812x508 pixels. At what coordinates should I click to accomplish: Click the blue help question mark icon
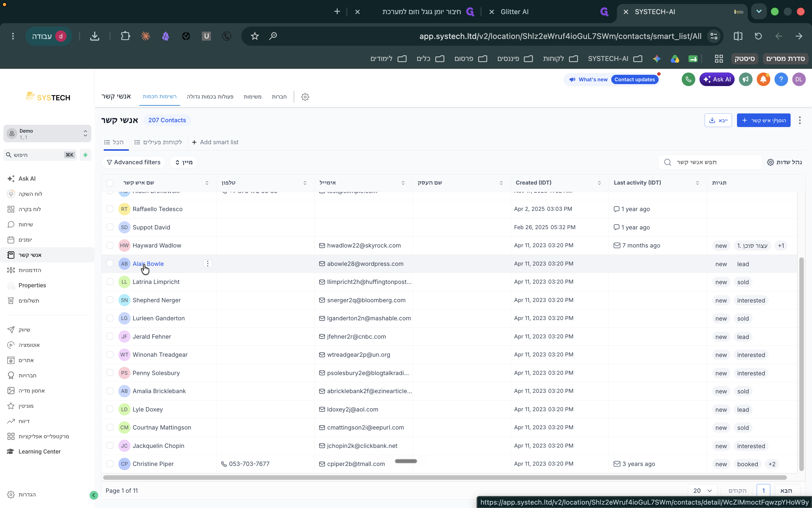click(x=781, y=79)
